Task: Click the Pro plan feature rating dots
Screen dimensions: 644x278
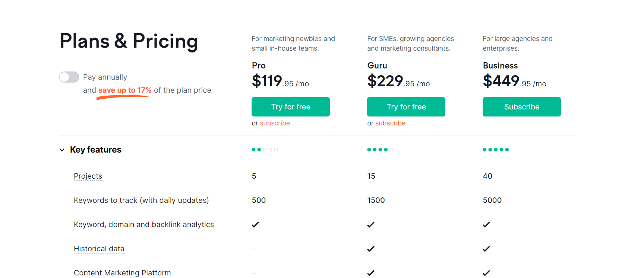Action: tap(265, 150)
